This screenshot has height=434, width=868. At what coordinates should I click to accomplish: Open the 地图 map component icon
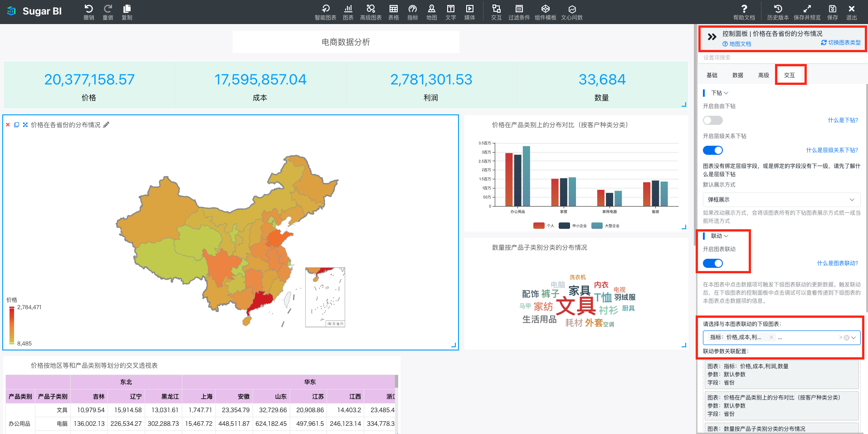[432, 9]
